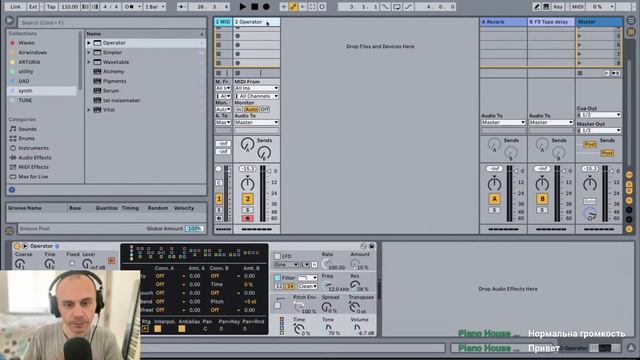Toggle track activator 2 on Operator track
The image size is (640, 360).
247,199
